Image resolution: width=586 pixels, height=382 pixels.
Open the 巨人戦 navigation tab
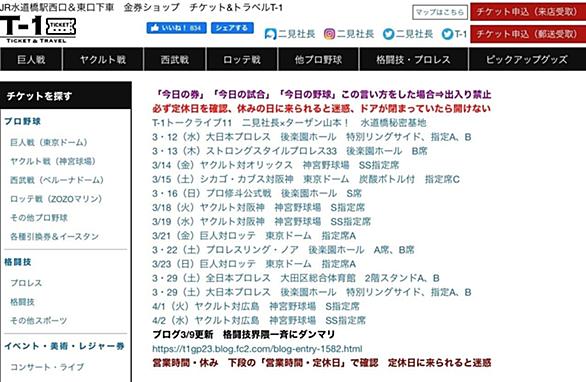pyautogui.click(x=31, y=59)
